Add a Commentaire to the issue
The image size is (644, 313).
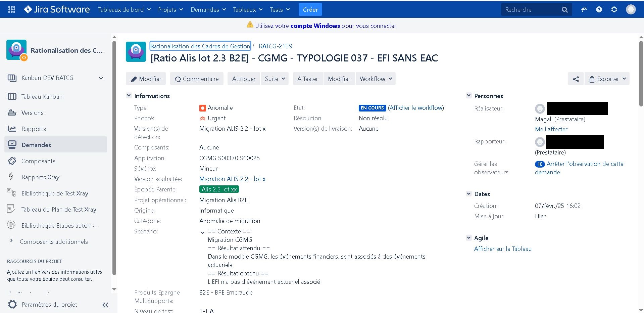tap(197, 79)
